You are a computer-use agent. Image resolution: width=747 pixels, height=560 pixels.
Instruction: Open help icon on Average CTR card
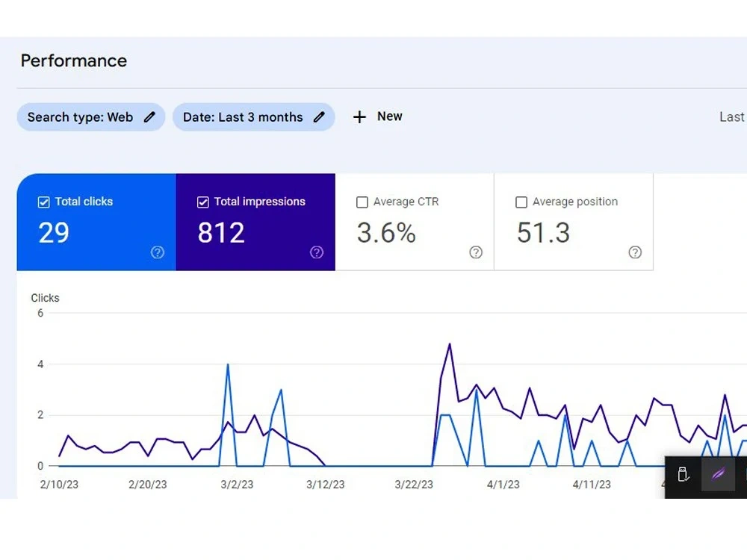click(x=476, y=252)
